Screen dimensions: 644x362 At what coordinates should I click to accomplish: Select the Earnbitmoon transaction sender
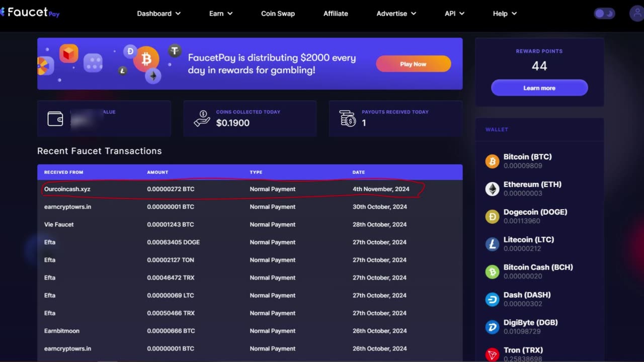click(x=62, y=331)
